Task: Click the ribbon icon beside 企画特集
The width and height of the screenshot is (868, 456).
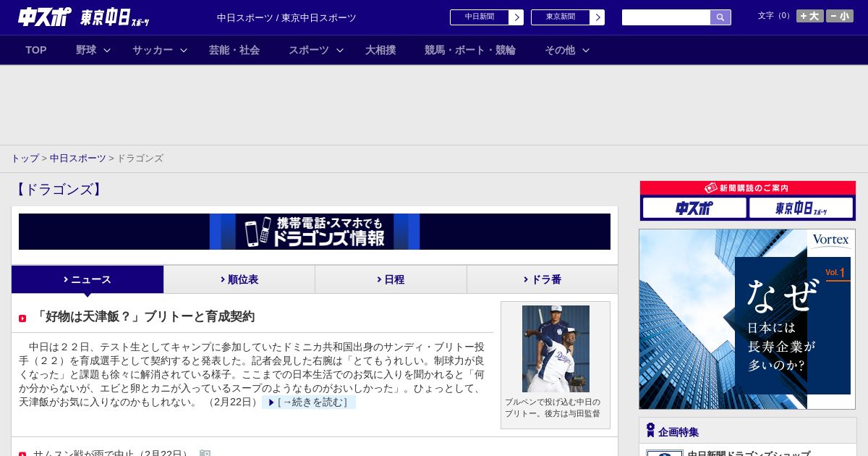Action: pyautogui.click(x=650, y=431)
